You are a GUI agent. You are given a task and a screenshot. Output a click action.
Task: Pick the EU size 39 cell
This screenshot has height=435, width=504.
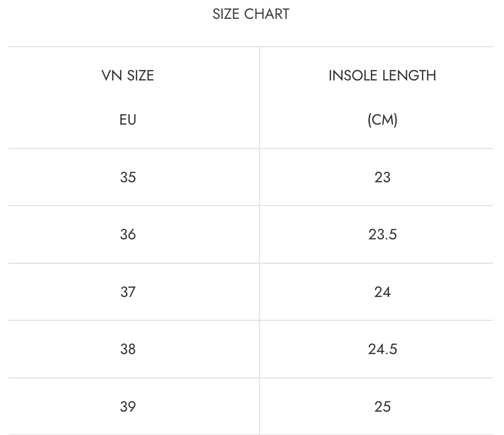point(128,407)
